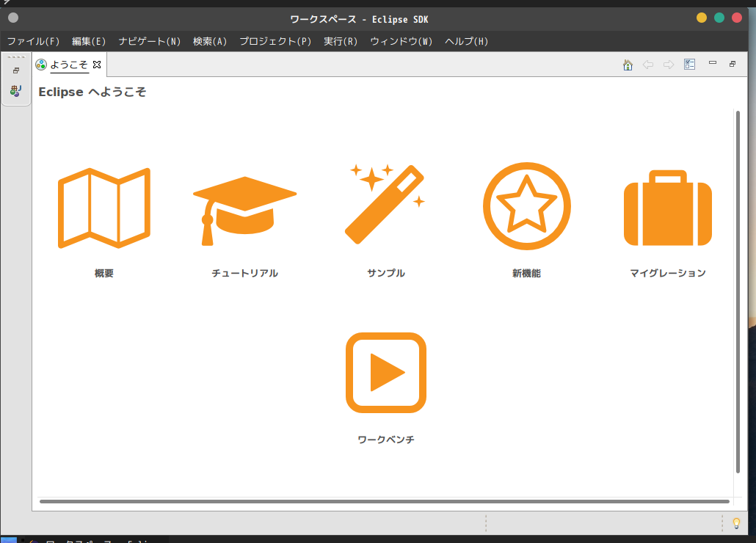Open the 概要 (Overview) map icon
The image size is (756, 543).
tap(104, 208)
